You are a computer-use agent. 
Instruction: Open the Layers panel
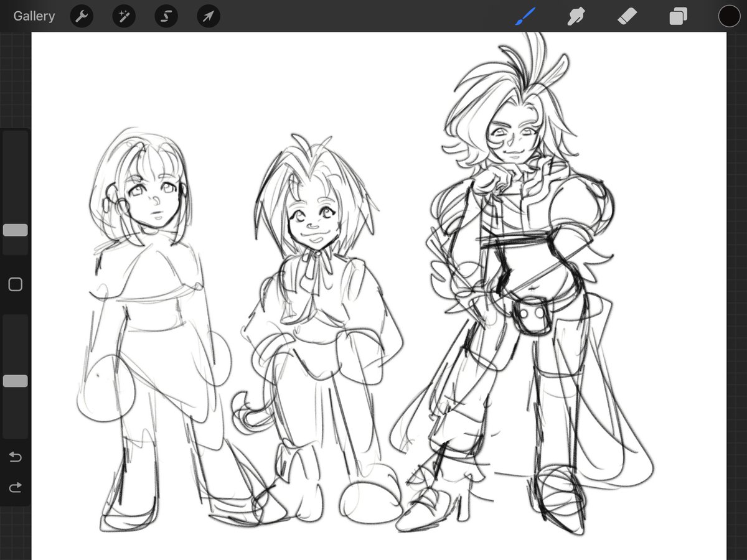pos(678,16)
